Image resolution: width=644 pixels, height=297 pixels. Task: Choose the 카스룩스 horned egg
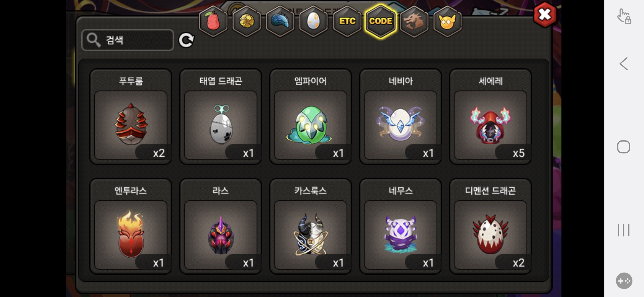(x=310, y=226)
